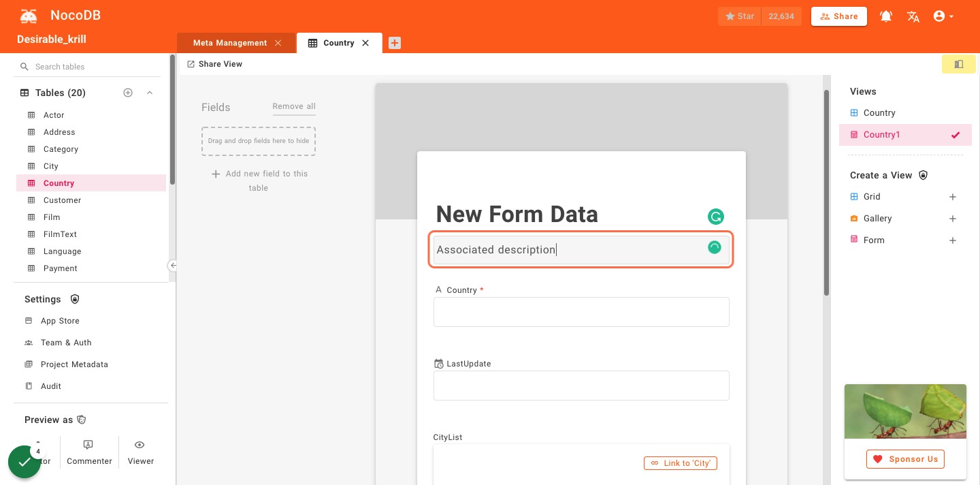Add a new tab with plus icon

(395, 43)
